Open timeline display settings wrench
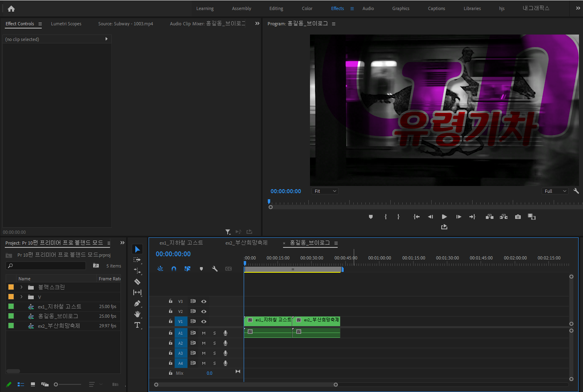Image resolution: width=583 pixels, height=392 pixels. coord(215,269)
